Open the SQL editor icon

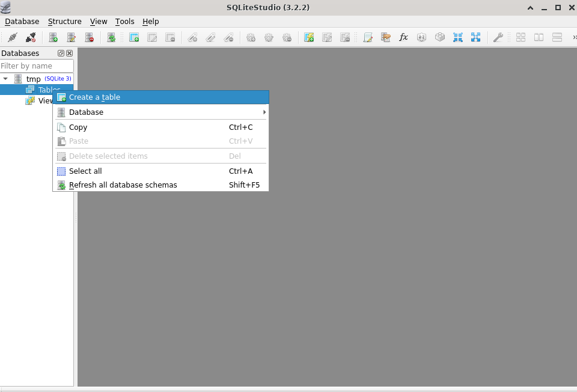pos(368,37)
